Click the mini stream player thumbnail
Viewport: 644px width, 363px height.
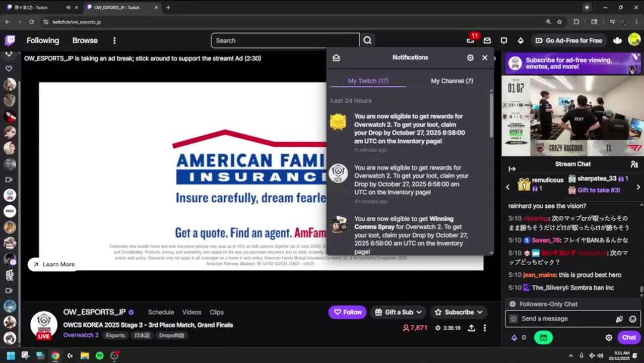tap(573, 116)
